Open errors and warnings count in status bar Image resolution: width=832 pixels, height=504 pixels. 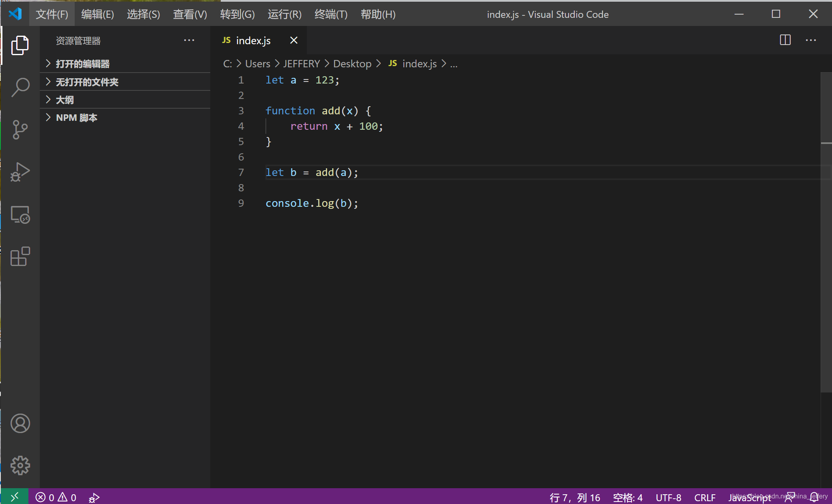tap(56, 498)
